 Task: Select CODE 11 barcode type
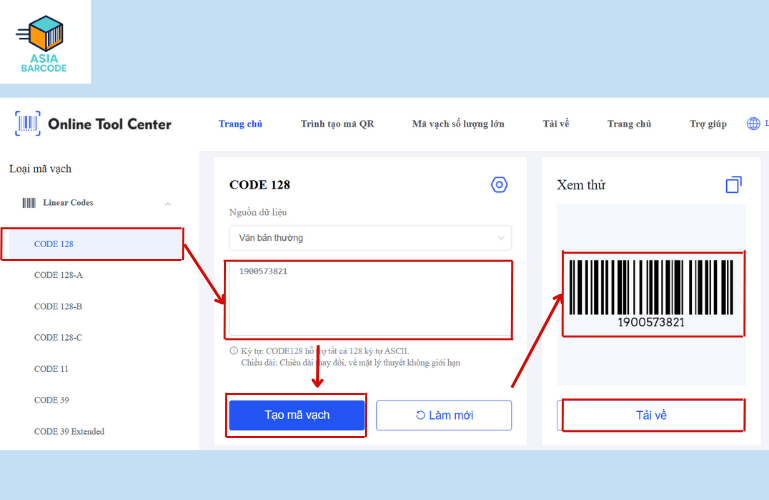point(51,369)
